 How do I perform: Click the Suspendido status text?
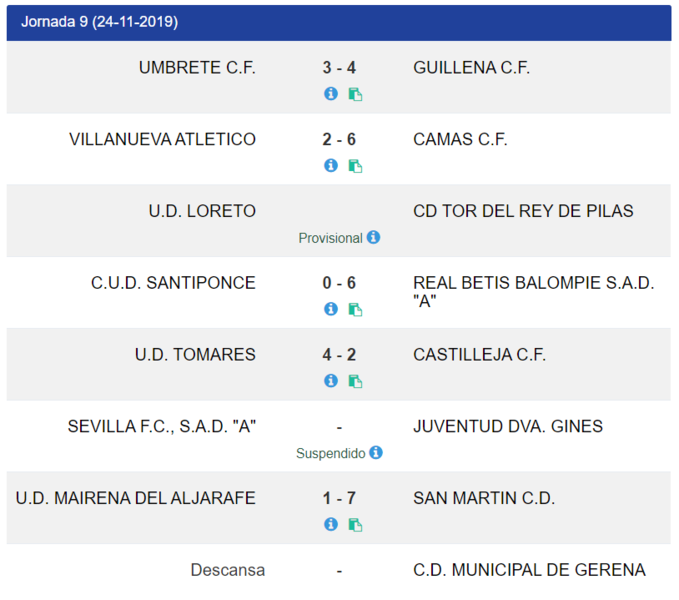coord(331,453)
